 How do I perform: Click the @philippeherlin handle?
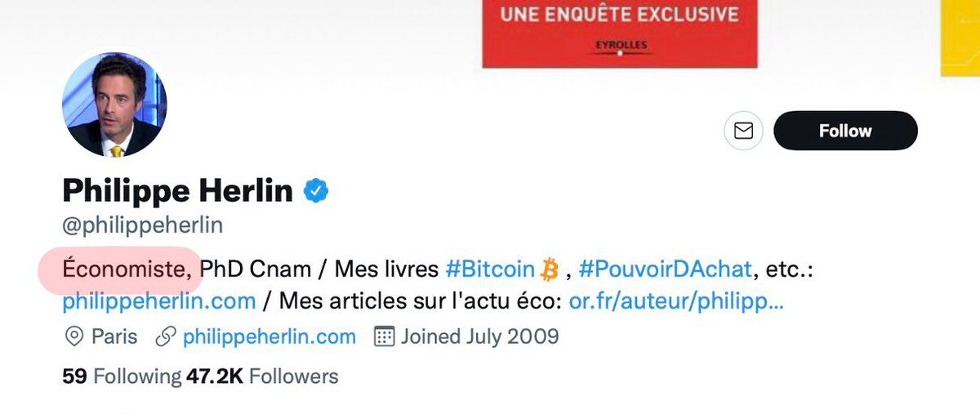[x=142, y=225]
